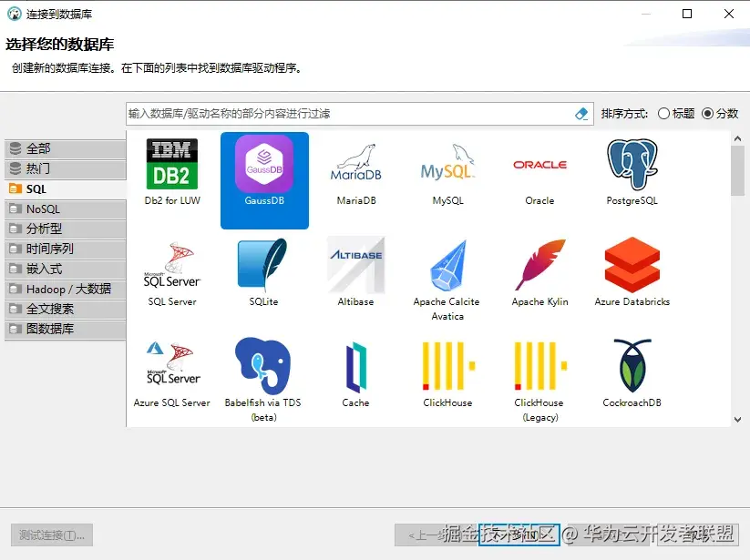Switch to the SQL category
The image size is (750, 560).
coord(66,188)
